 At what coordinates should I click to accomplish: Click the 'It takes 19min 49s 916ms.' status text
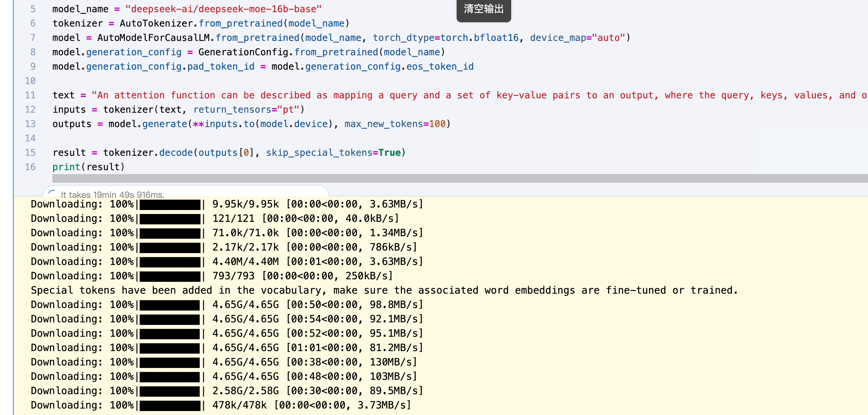tap(113, 195)
